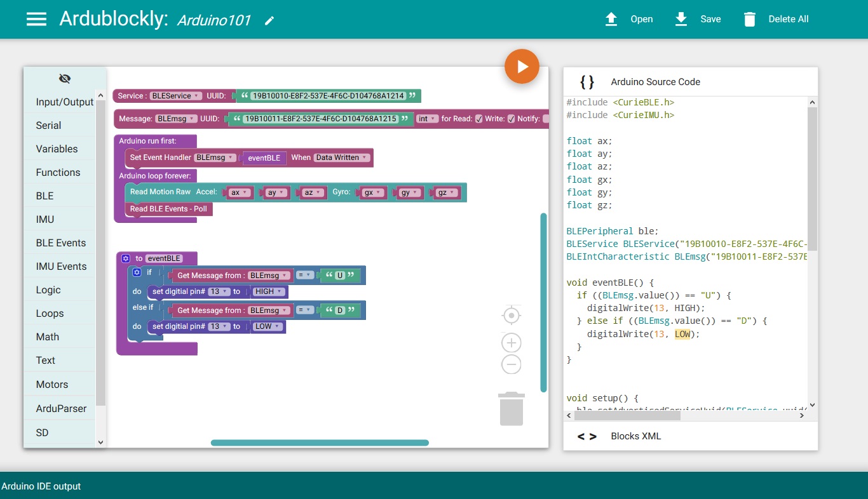Open BLEService dropdown on Service block
This screenshot has height=499, width=868.
point(176,96)
